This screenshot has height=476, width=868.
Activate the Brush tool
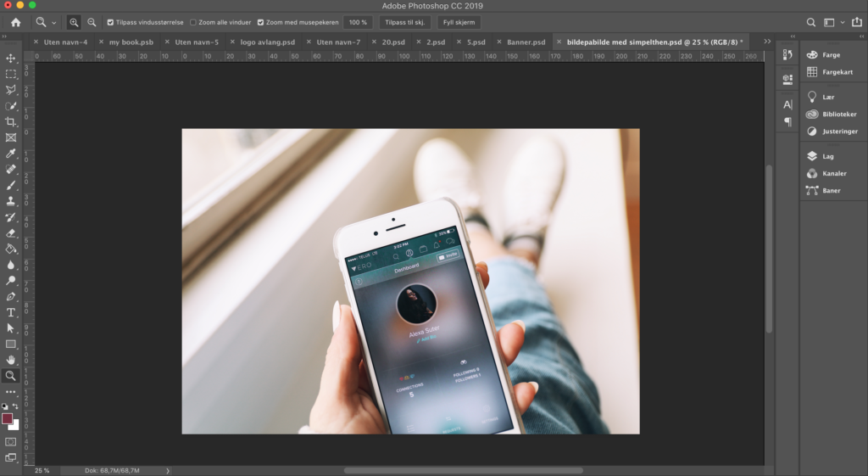[x=11, y=185]
